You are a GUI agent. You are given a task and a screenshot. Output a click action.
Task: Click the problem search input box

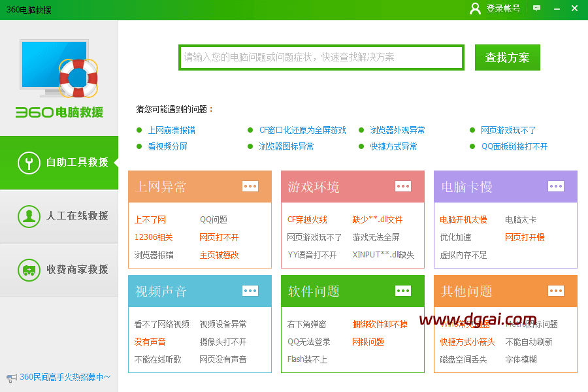320,57
